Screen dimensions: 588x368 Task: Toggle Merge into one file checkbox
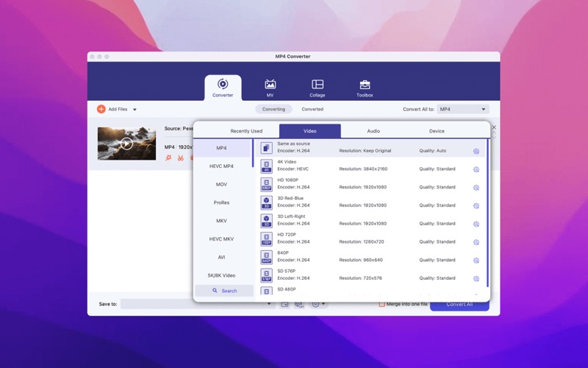point(381,304)
